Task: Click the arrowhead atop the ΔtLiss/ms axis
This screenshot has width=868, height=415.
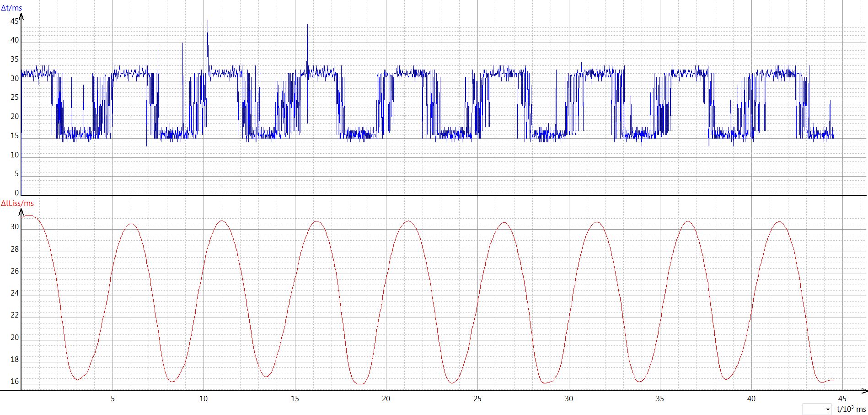Action: click(x=21, y=212)
